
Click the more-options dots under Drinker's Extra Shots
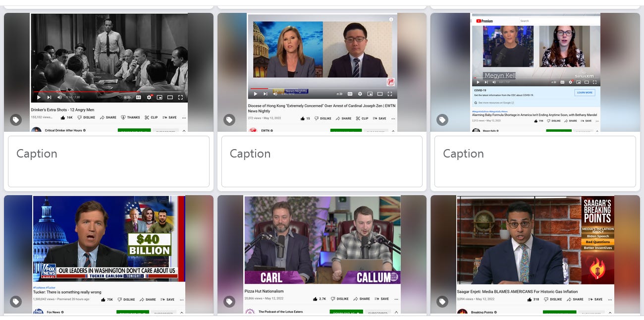pos(184,118)
